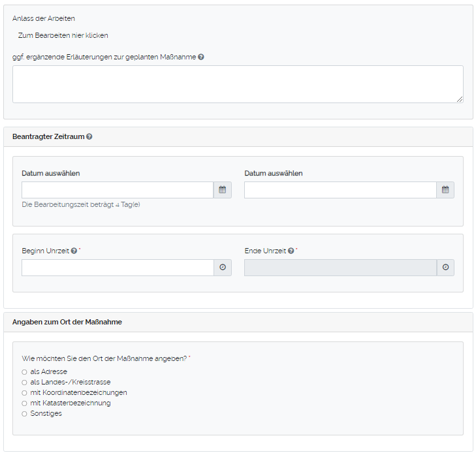Choose 'mit Koordinatenbezeichnungen' option
This screenshot has width=476, height=455.
25,393
